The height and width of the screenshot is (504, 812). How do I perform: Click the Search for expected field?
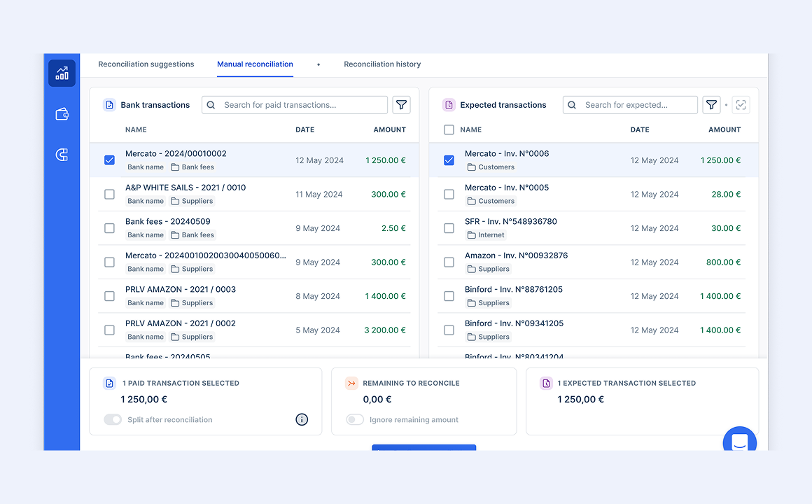638,105
